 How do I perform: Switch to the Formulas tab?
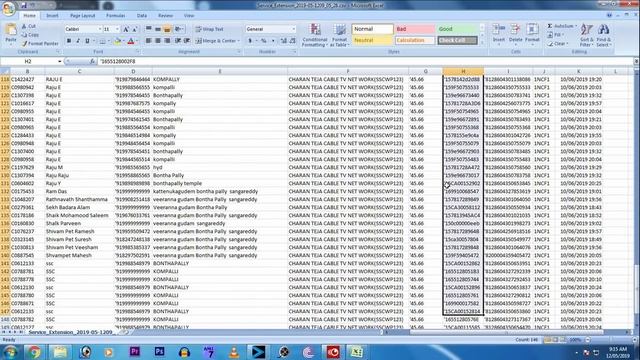coord(116,16)
